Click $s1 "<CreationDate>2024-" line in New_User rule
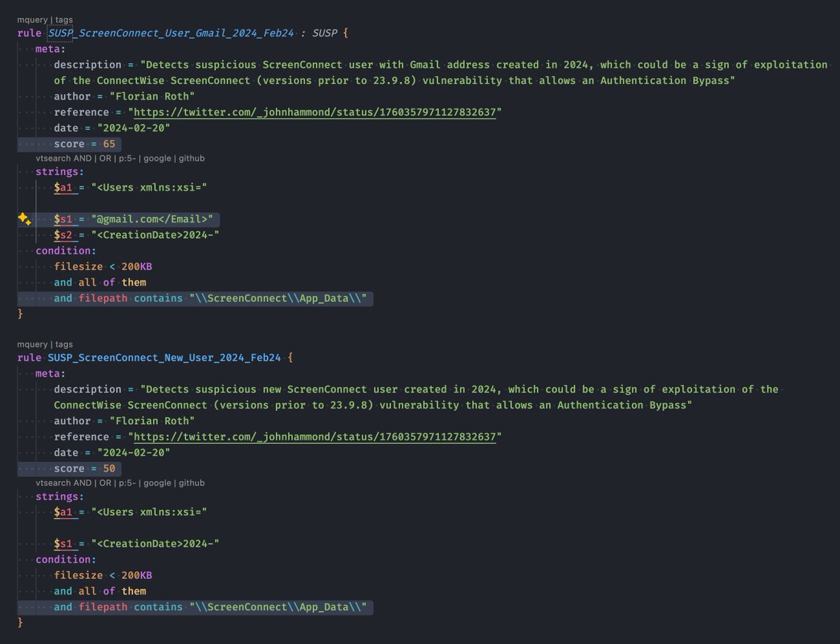 click(137, 544)
